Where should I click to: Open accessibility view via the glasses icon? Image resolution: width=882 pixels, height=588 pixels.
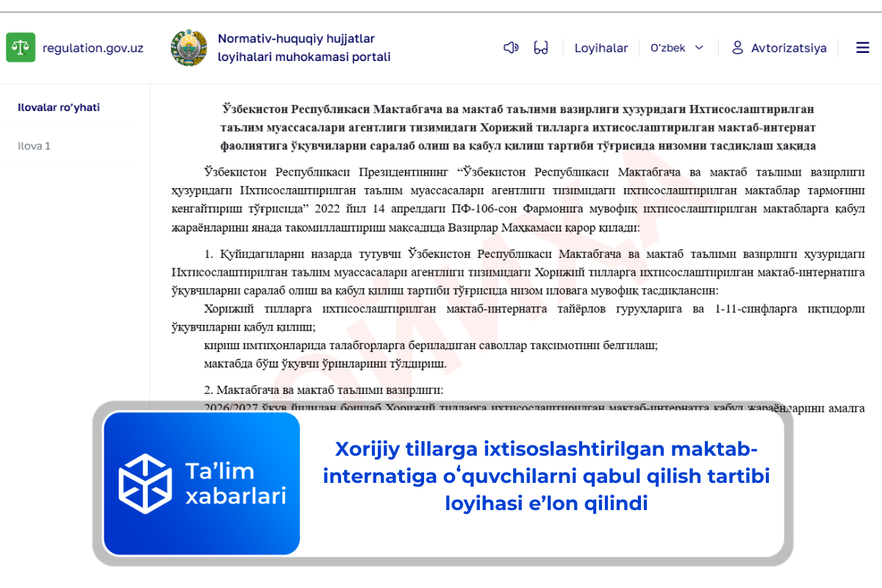(542, 46)
